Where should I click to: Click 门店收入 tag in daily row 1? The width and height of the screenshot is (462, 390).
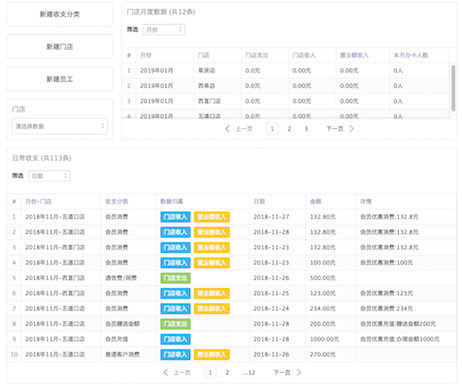pyautogui.click(x=175, y=217)
